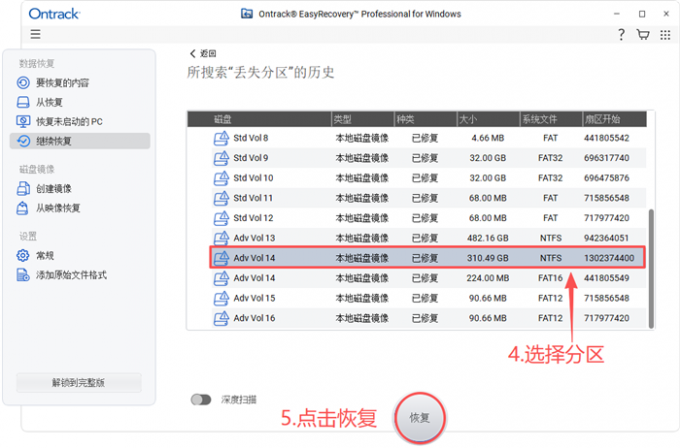
Task: Toggle the 深度扫描 deep scan switch
Action: [x=201, y=399]
